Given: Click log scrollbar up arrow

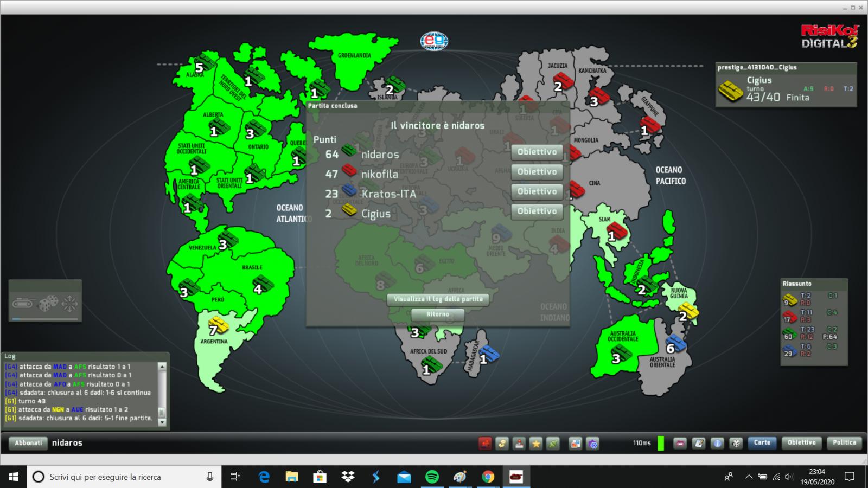Looking at the screenshot, I should (162, 367).
